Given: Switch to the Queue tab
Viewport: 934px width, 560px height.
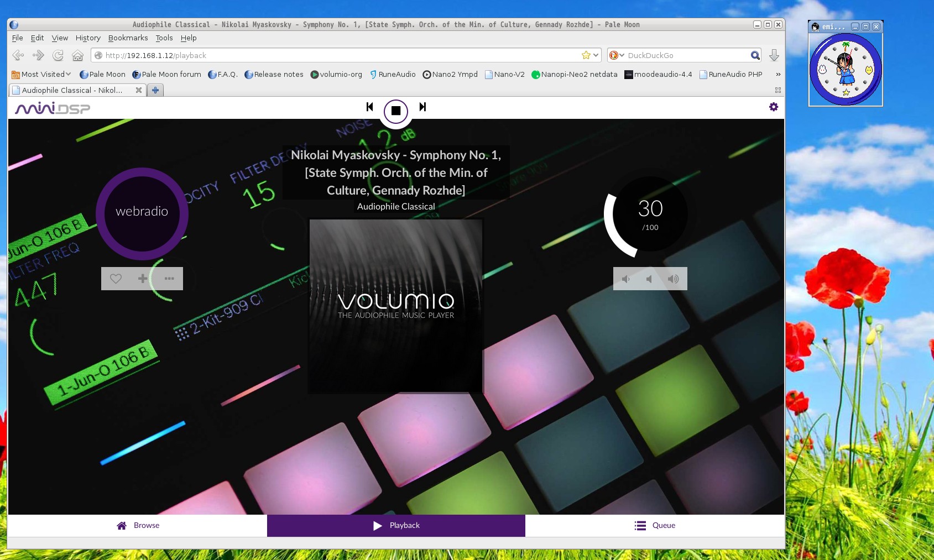Looking at the screenshot, I should [x=655, y=525].
